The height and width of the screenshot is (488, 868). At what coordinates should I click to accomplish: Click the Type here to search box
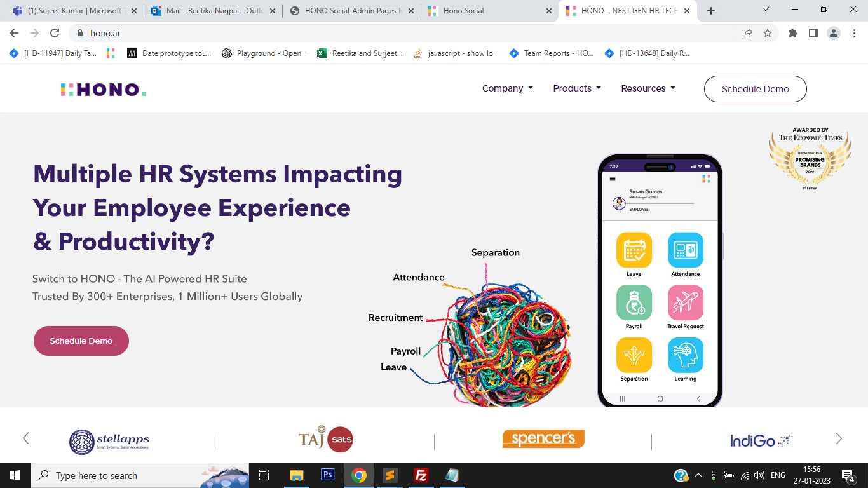[x=141, y=475]
